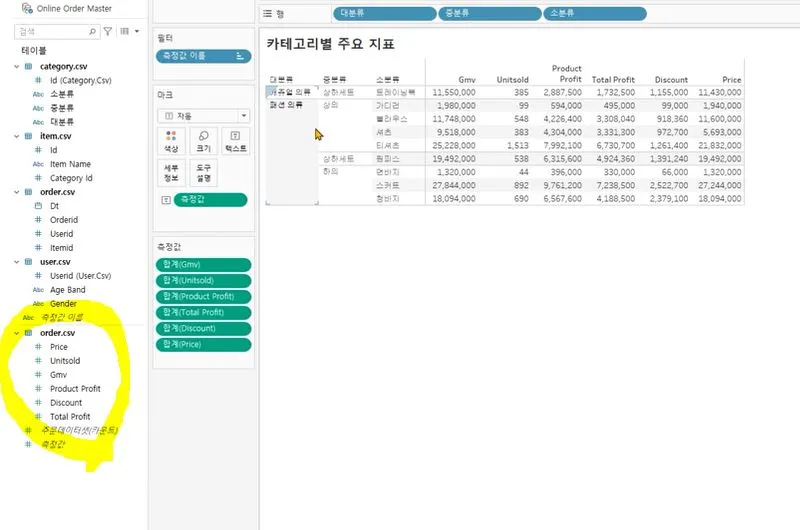Viewport: 800px width, 530px height.
Task: Click the 중분류 pill on rows shelf
Action: (x=490, y=14)
